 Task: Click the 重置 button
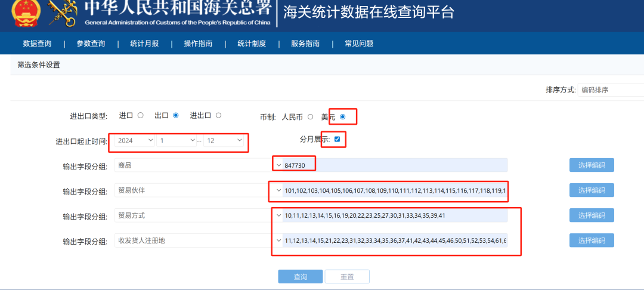347,276
